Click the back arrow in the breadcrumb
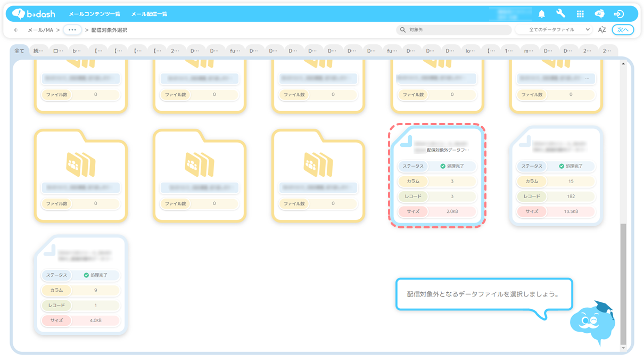Viewport: 644px width, 362px height. coord(16,30)
